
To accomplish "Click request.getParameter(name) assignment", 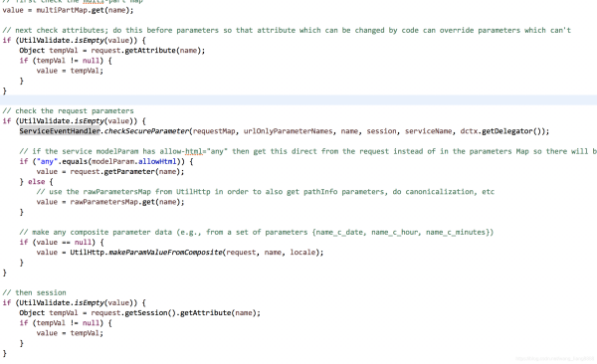I will [x=110, y=171].
